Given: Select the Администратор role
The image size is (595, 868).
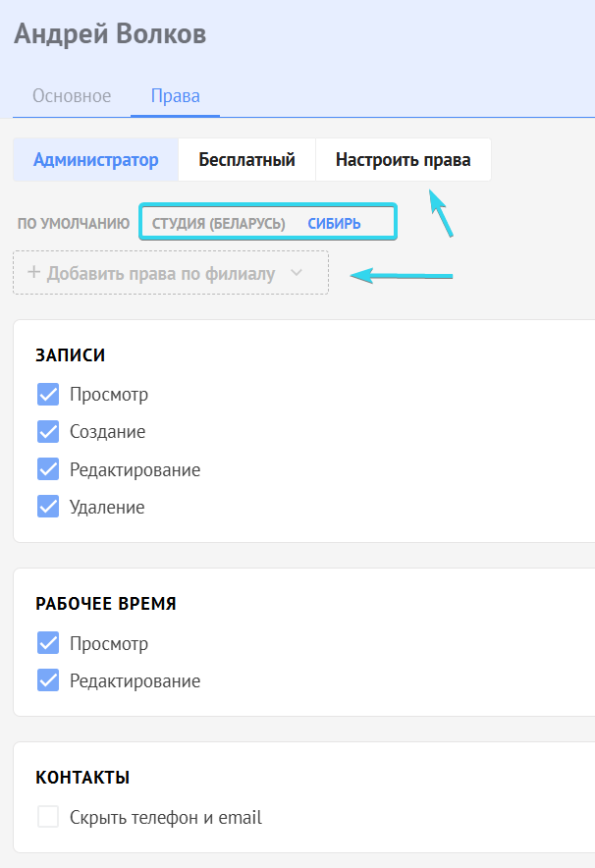Looking at the screenshot, I should tap(96, 159).
